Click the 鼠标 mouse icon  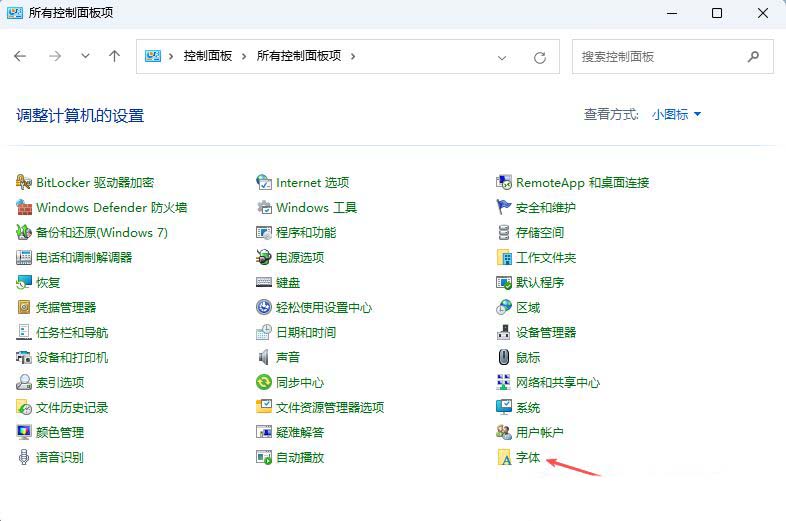504,358
